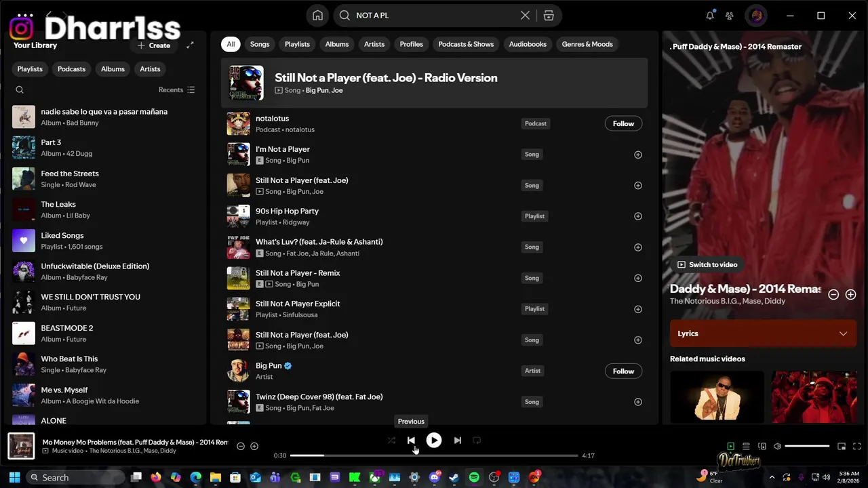Follow the artist Big Pun
Screen dimensions: 868x488
click(x=623, y=371)
